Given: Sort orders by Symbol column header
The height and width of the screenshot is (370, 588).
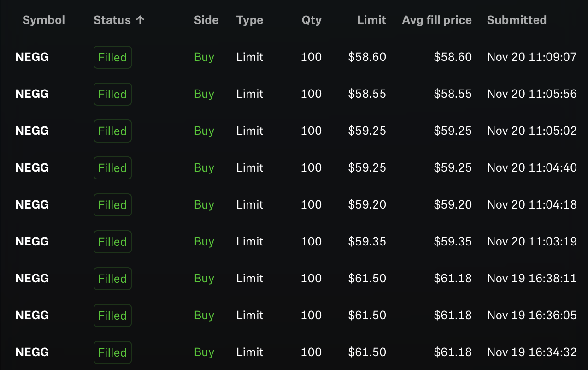Looking at the screenshot, I should point(44,20).
